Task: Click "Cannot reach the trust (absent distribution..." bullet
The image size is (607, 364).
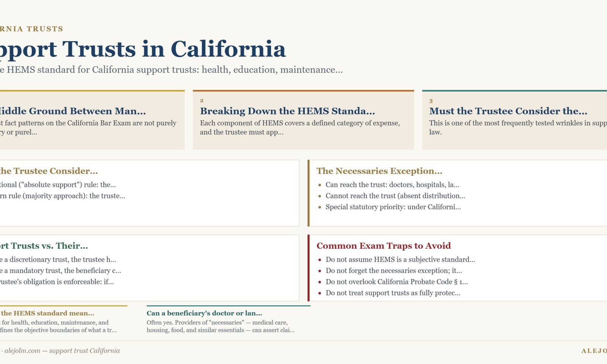Action: click(395, 196)
